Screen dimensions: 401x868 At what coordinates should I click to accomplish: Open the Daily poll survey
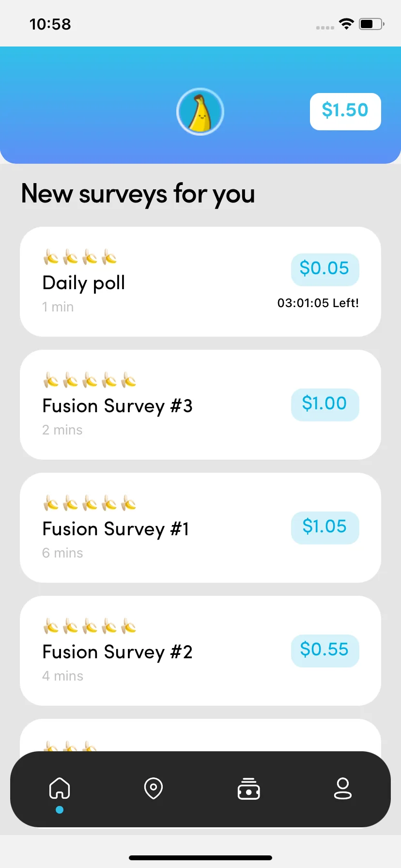200,281
